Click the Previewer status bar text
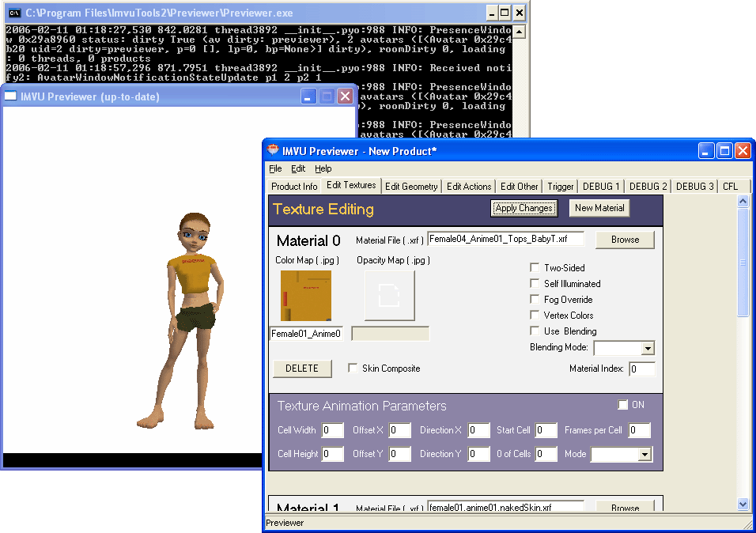The width and height of the screenshot is (756, 533). [285, 523]
